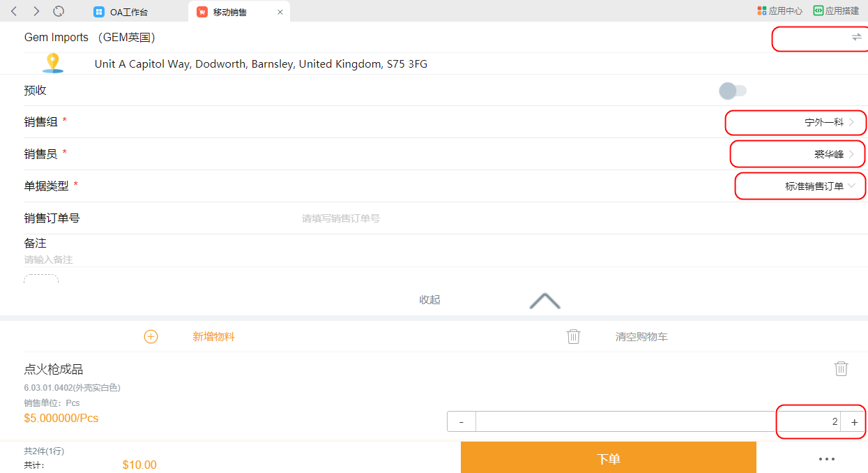This screenshot has width=868, height=473.
Task: Click the switch customer arrows icon
Action: pos(856,37)
